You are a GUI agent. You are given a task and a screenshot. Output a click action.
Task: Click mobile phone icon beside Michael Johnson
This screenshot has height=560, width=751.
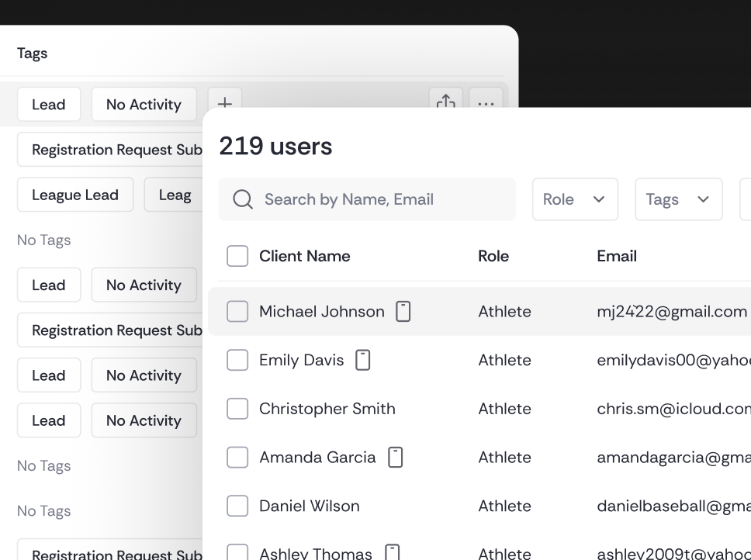tap(403, 312)
